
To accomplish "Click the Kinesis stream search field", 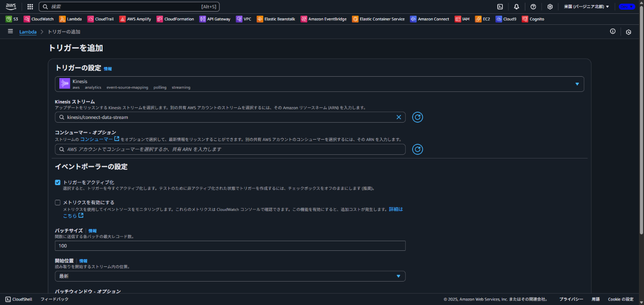I will (x=230, y=117).
